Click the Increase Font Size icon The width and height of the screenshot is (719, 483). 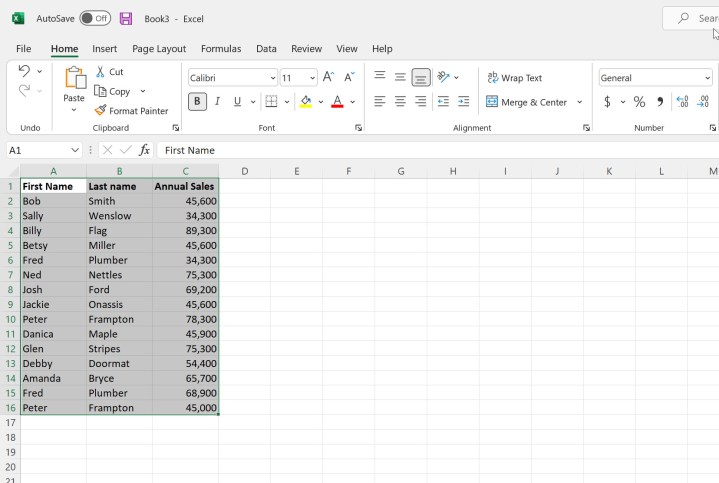click(328, 78)
